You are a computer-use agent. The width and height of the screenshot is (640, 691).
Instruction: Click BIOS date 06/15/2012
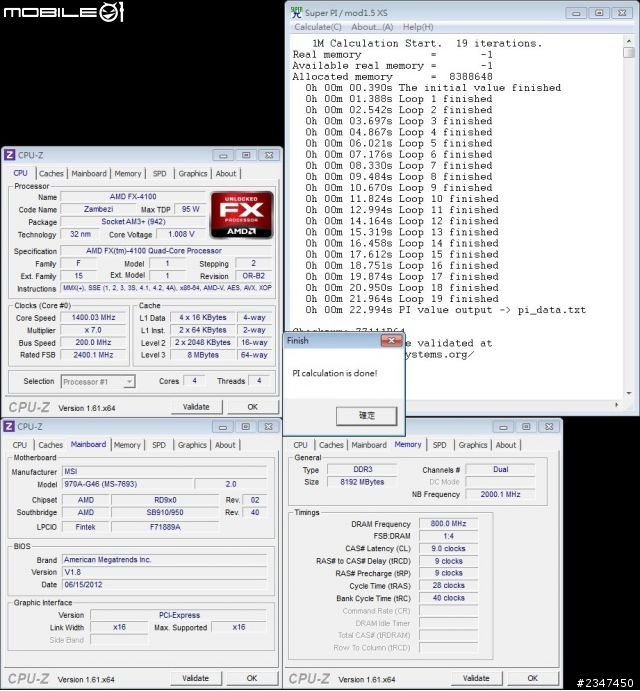point(164,584)
